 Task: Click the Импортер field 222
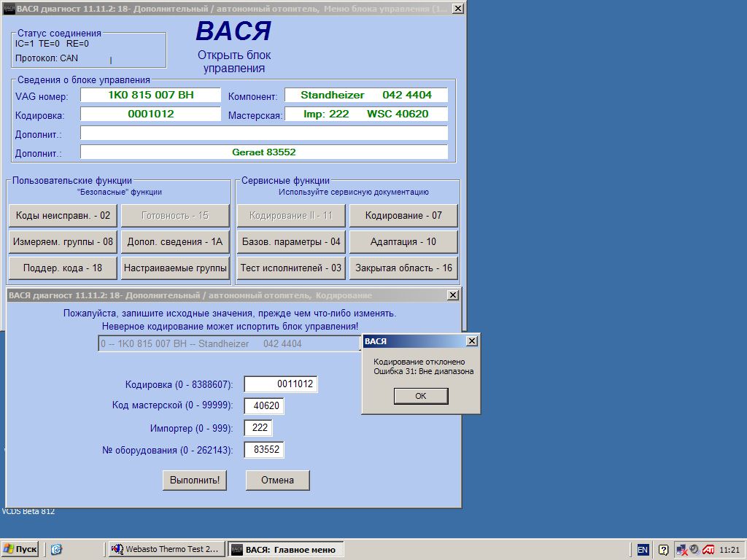coord(259,427)
